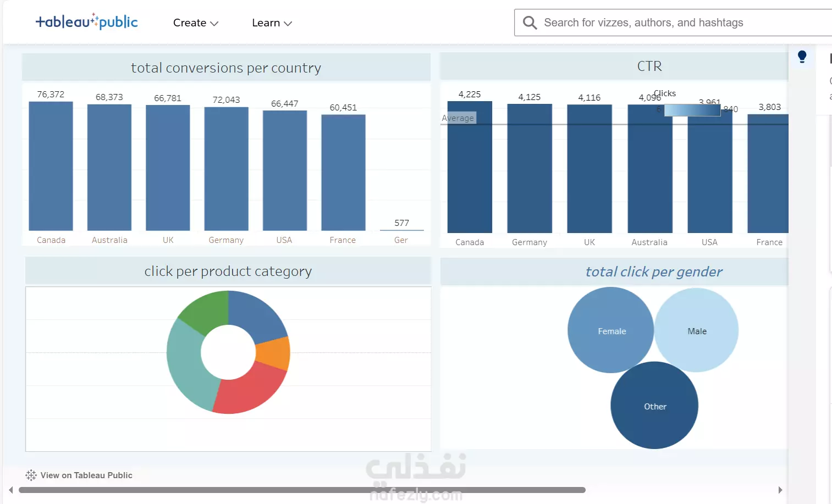Click the scrollbar left arrow
Viewport: 832px width, 504px height.
point(10,490)
